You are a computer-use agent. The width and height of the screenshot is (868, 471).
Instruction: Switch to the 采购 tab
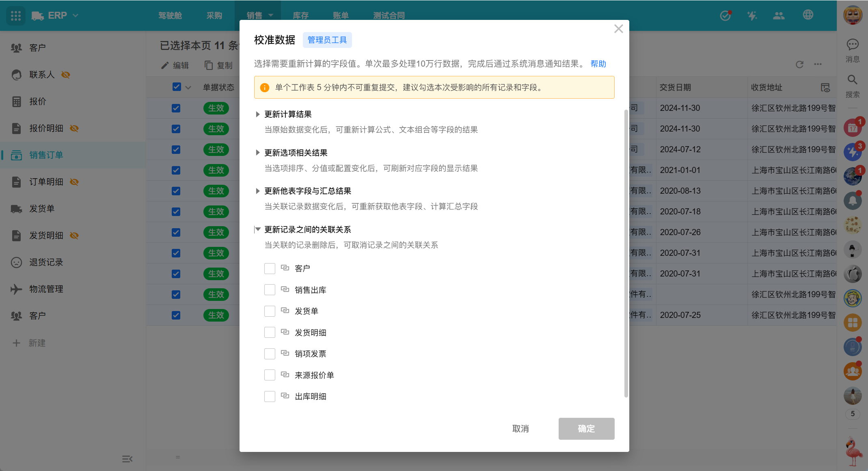click(214, 15)
